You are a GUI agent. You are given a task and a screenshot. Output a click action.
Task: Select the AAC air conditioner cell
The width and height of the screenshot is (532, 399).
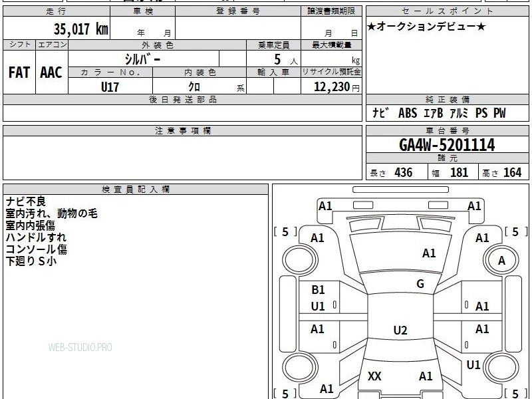52,72
